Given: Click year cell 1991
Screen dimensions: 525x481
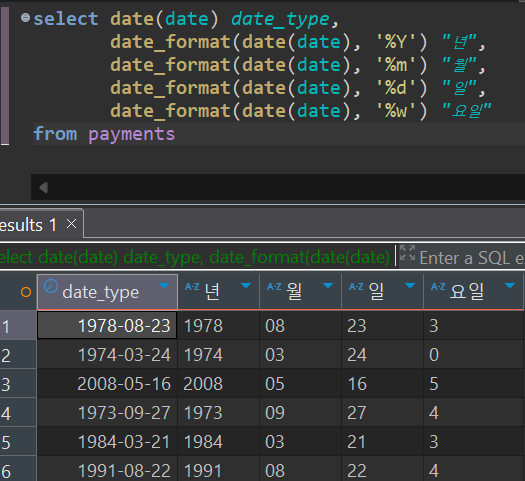Looking at the screenshot, I should pos(219,469).
